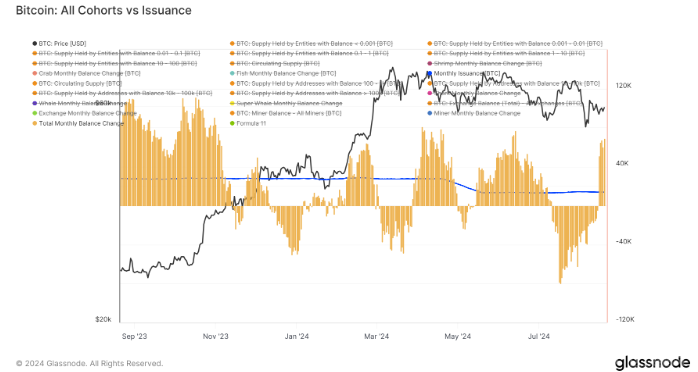The image size is (698, 372).
Task: Toggle Exchange Monthly Balance Change legend item
Action: tap(84, 113)
